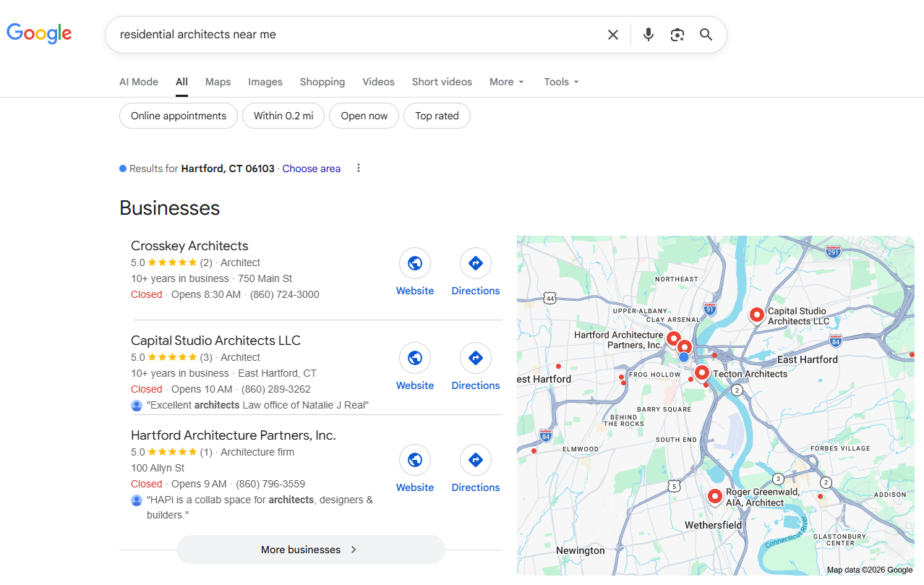Screen dimensions: 924x585
Task: Get directions to Capital Studio Architects
Action: pos(475,358)
